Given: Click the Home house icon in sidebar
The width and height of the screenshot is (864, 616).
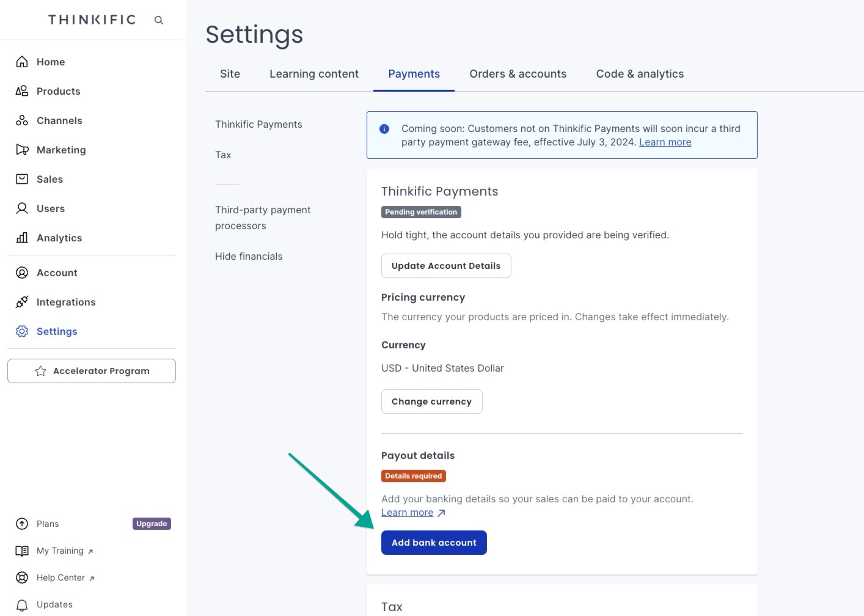Looking at the screenshot, I should click(x=22, y=62).
